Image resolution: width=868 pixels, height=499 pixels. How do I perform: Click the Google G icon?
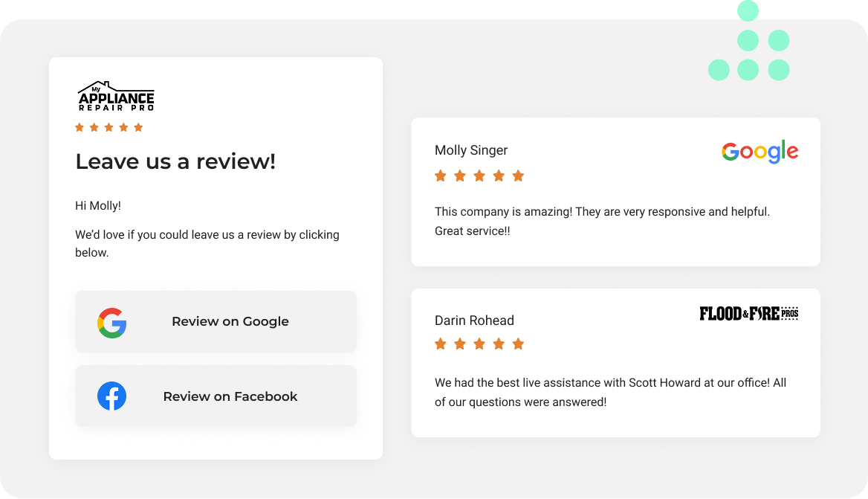[112, 323]
